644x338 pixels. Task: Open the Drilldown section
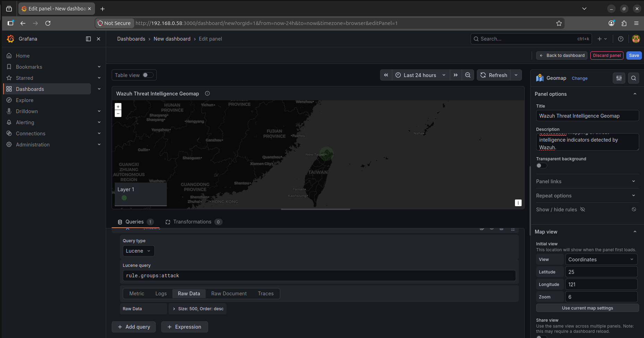(27, 111)
